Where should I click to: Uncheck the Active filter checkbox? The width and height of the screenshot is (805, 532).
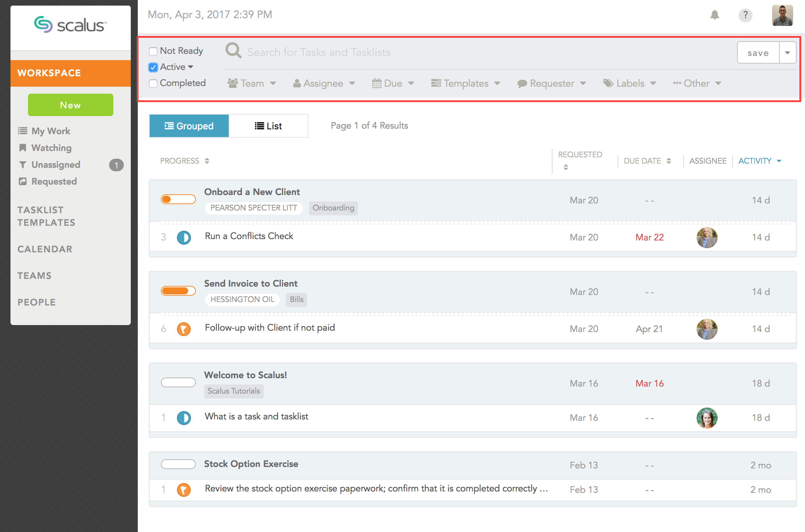[x=153, y=67]
